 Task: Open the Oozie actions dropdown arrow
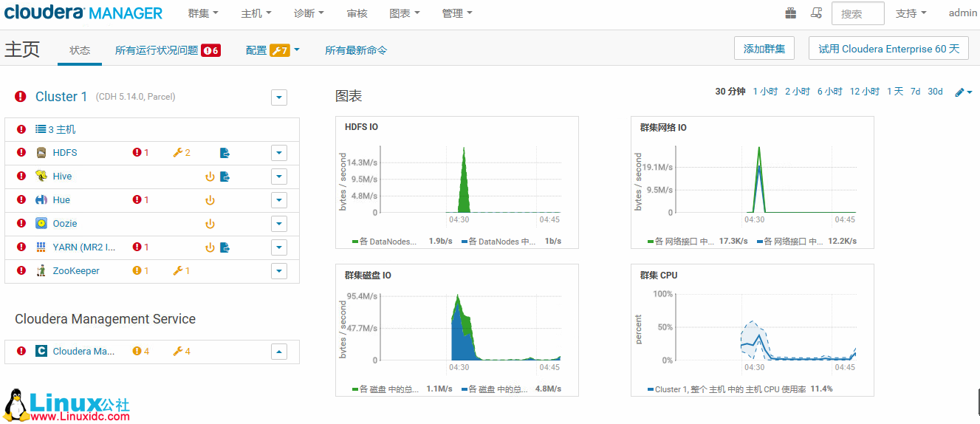279,224
